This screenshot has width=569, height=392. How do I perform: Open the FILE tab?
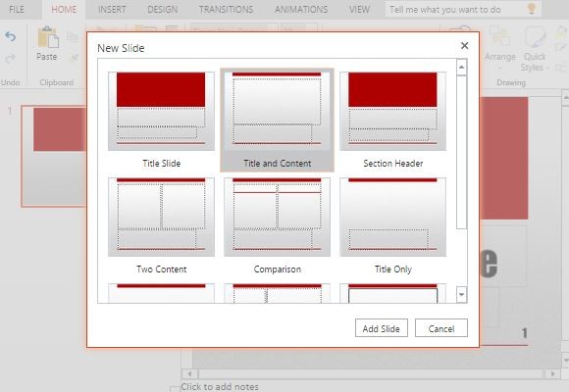point(17,10)
